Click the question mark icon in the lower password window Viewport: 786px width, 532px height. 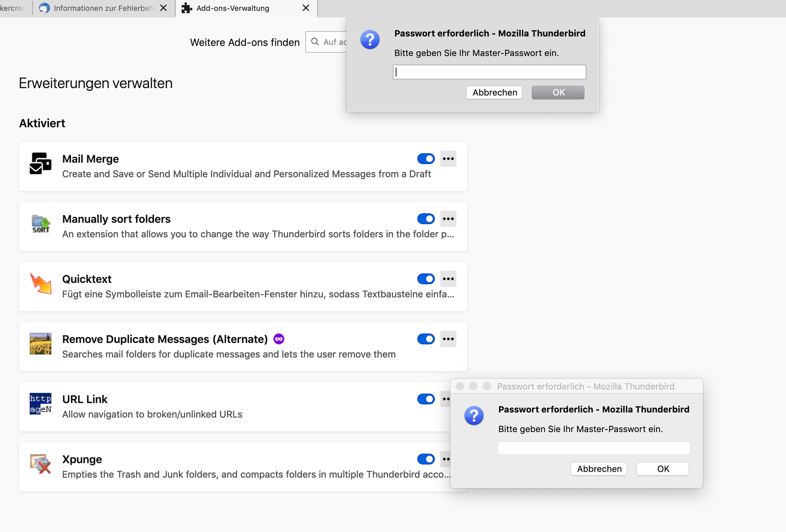tap(474, 416)
